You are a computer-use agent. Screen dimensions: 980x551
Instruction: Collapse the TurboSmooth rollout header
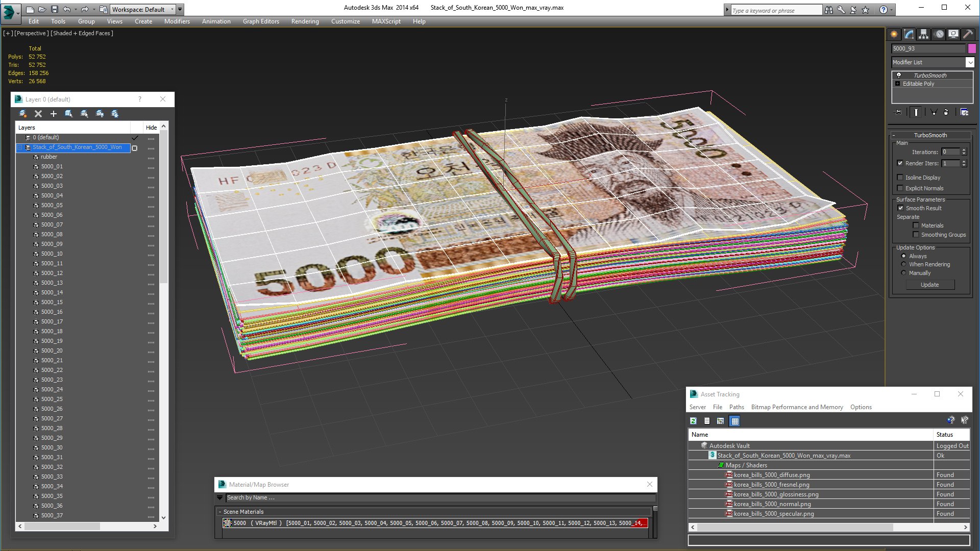coord(930,135)
